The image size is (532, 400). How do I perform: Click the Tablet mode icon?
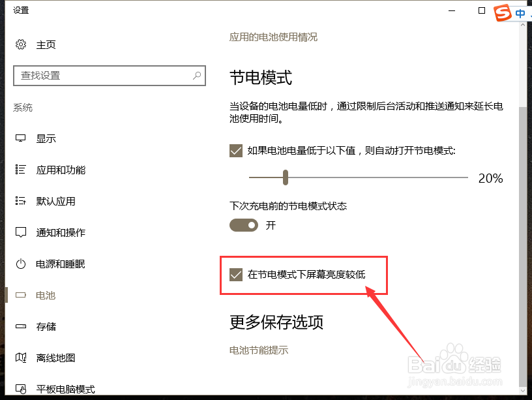click(21, 389)
